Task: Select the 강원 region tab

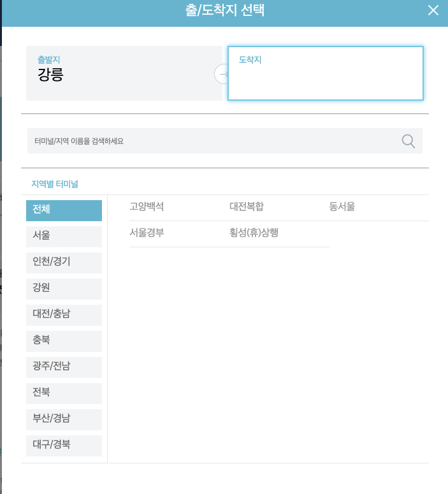Action: (x=64, y=289)
